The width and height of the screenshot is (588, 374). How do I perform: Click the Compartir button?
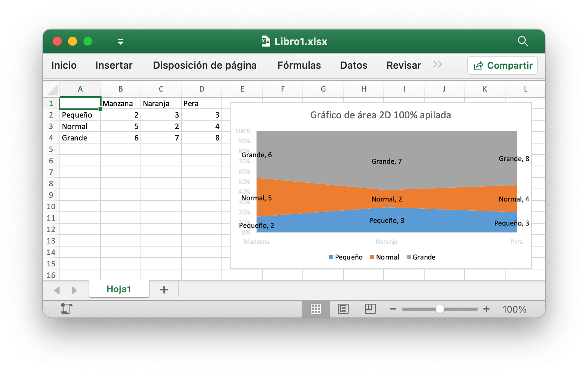[502, 65]
